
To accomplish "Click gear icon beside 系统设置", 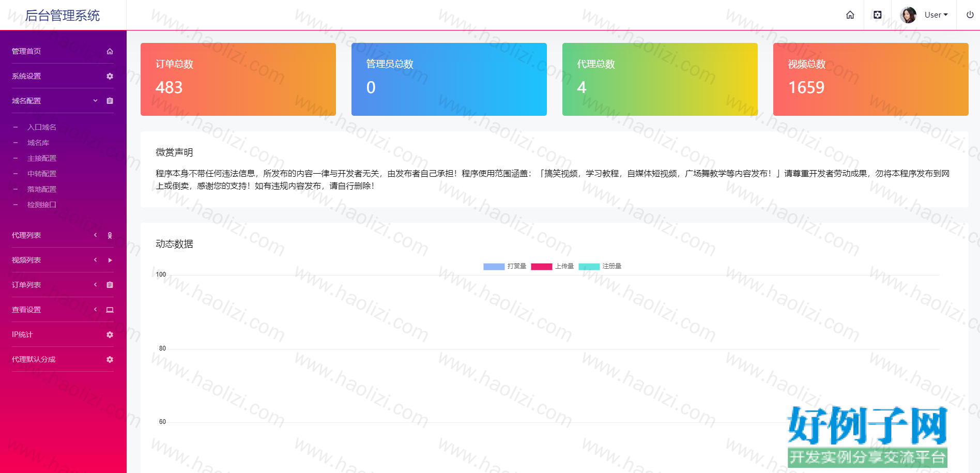I will [110, 76].
